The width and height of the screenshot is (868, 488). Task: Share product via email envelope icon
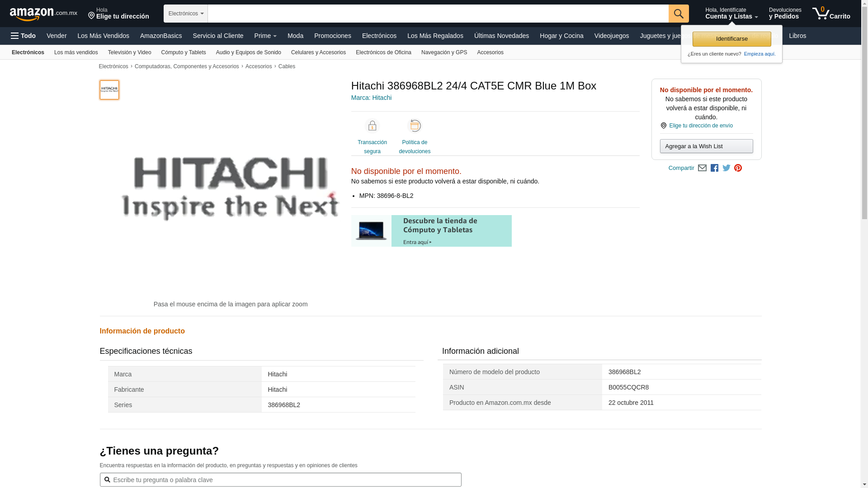[x=702, y=168]
